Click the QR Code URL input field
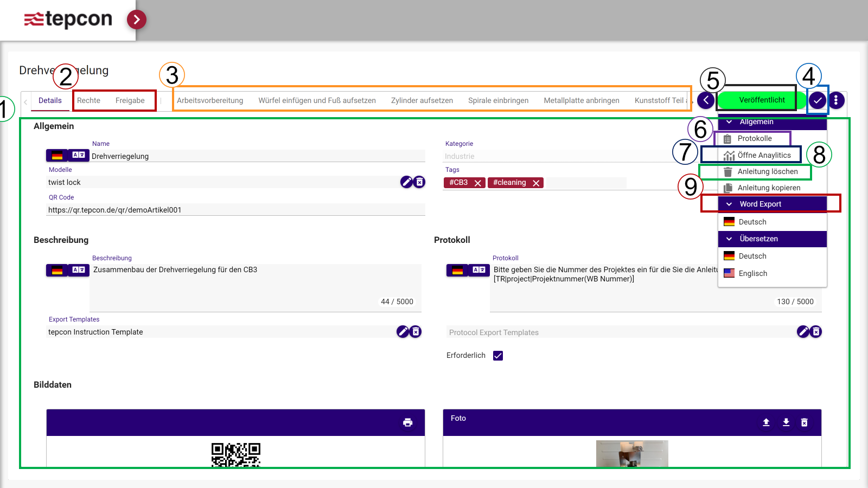 235,210
